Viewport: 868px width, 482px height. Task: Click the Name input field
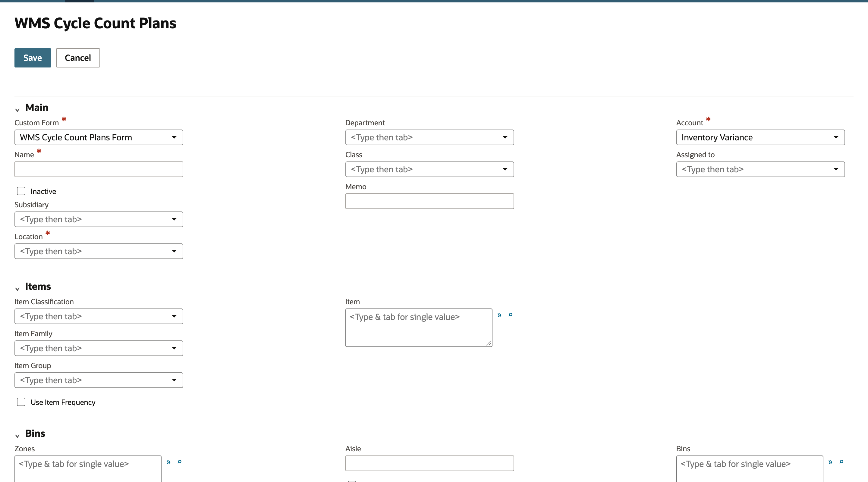(x=99, y=169)
